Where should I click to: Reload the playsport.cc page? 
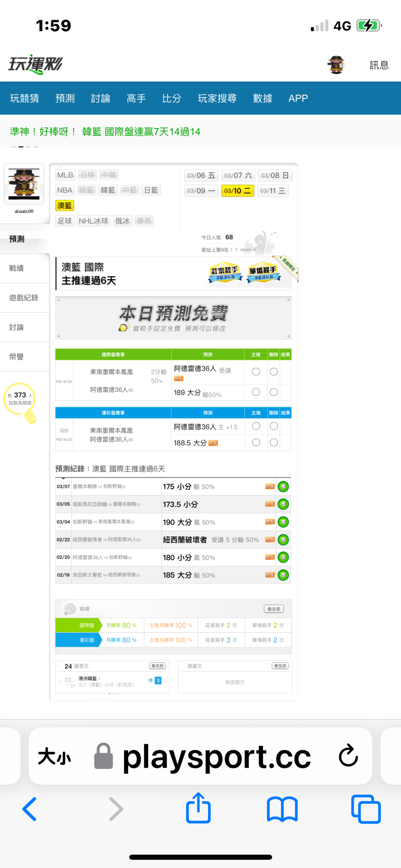pyautogui.click(x=348, y=755)
